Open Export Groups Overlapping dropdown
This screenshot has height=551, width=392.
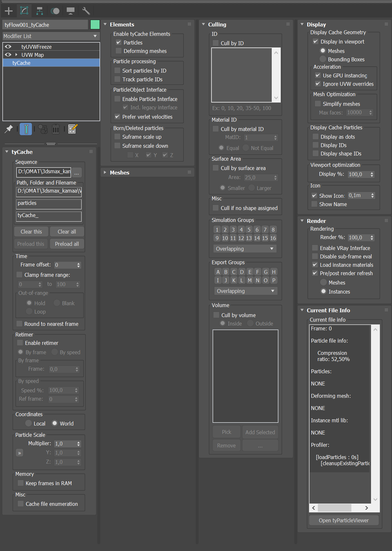pyautogui.click(x=246, y=291)
